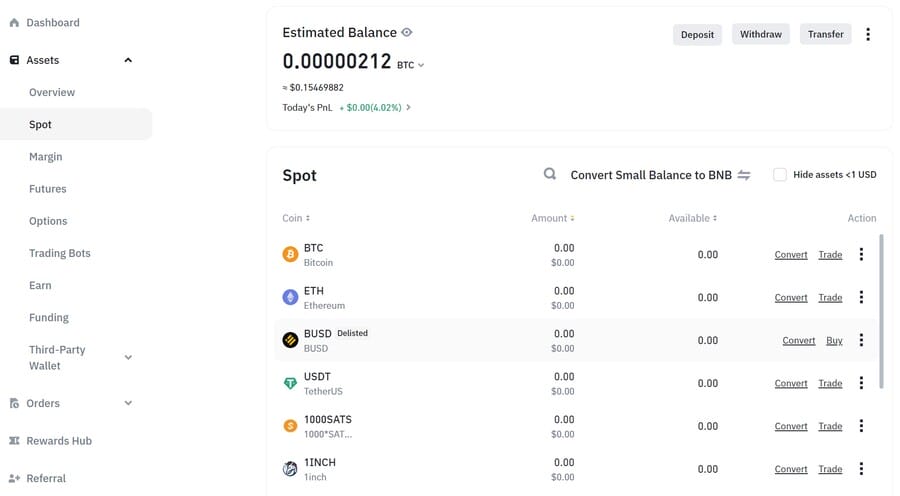
Task: Click the convert swap arrows icon
Action: tap(744, 175)
